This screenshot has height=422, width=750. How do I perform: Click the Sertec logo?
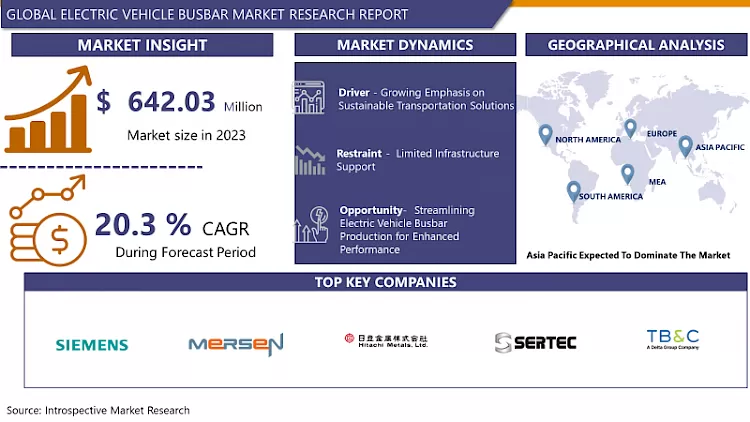(x=535, y=343)
